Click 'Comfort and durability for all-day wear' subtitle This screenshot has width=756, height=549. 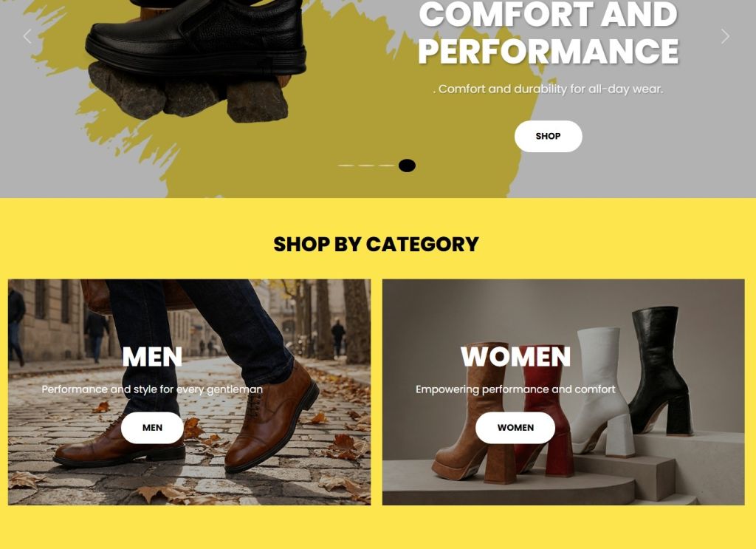[549, 89]
